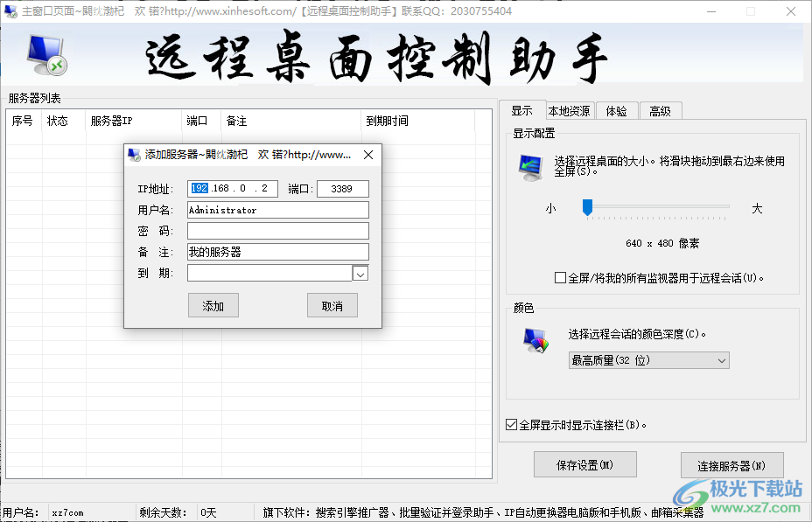Select the 显示 tab
812x522 pixels.
tap(522, 110)
